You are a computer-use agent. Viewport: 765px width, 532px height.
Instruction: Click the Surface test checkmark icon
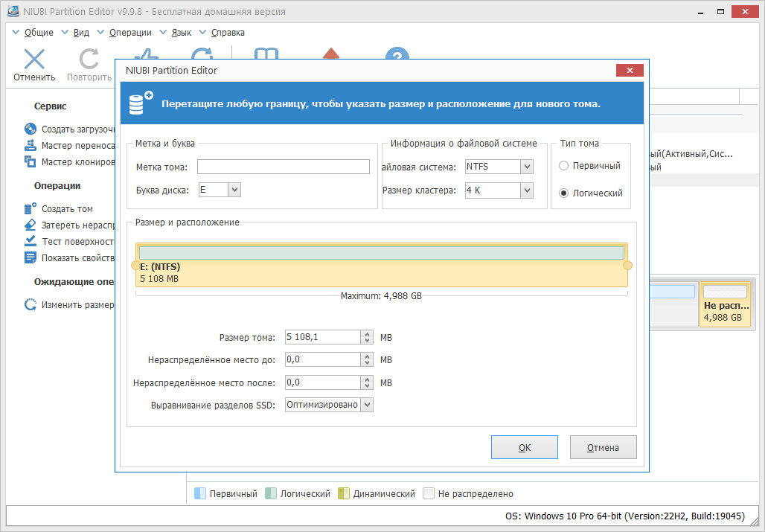pos(31,241)
